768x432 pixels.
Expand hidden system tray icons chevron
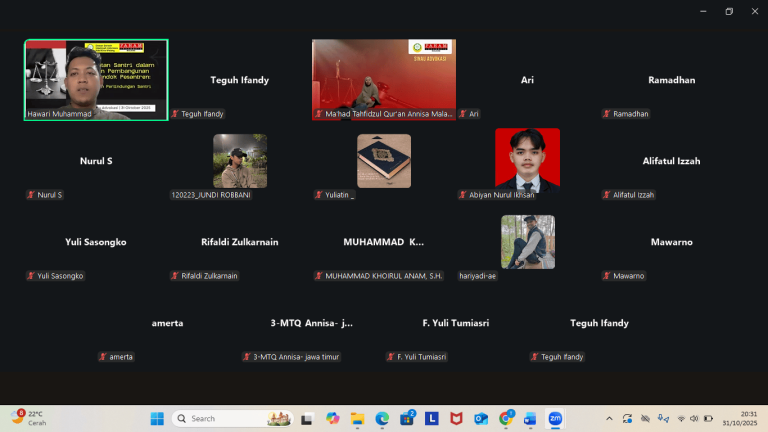[x=609, y=418]
